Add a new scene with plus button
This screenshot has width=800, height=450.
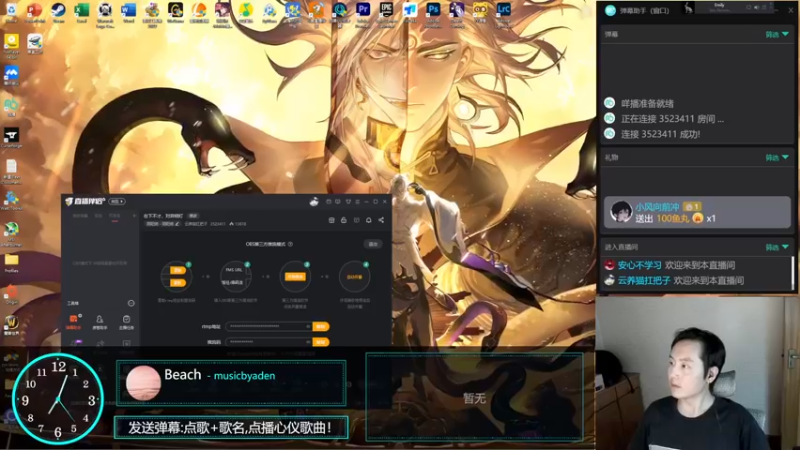[134, 216]
